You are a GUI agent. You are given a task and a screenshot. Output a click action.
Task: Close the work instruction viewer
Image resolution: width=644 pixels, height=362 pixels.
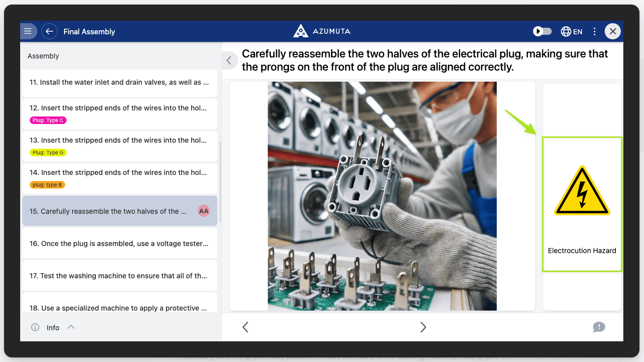click(613, 31)
